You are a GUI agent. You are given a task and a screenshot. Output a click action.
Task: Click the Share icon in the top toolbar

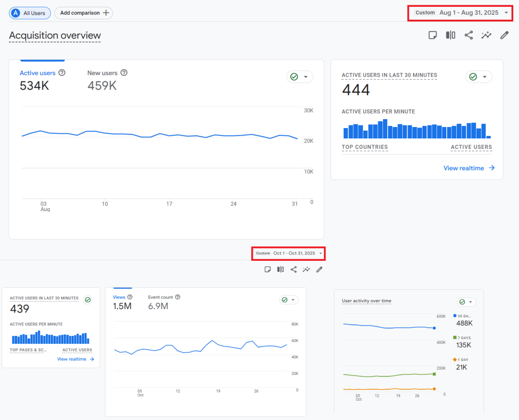click(x=469, y=35)
